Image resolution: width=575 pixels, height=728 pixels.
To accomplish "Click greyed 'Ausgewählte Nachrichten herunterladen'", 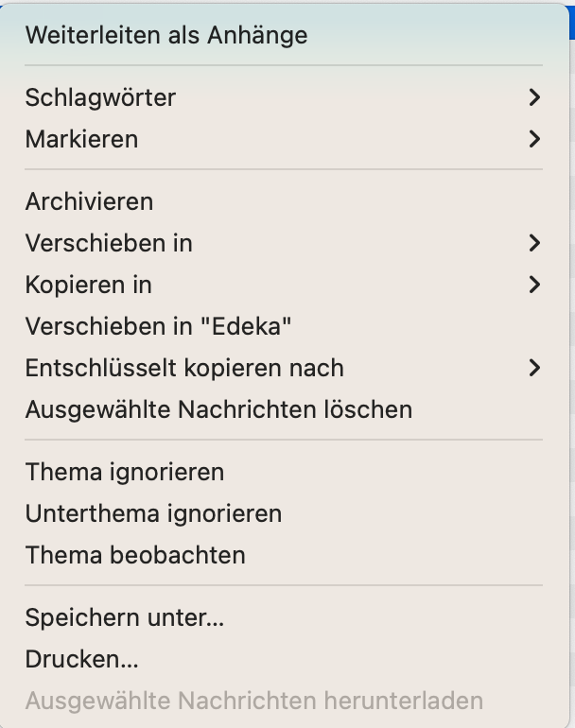I will (253, 701).
